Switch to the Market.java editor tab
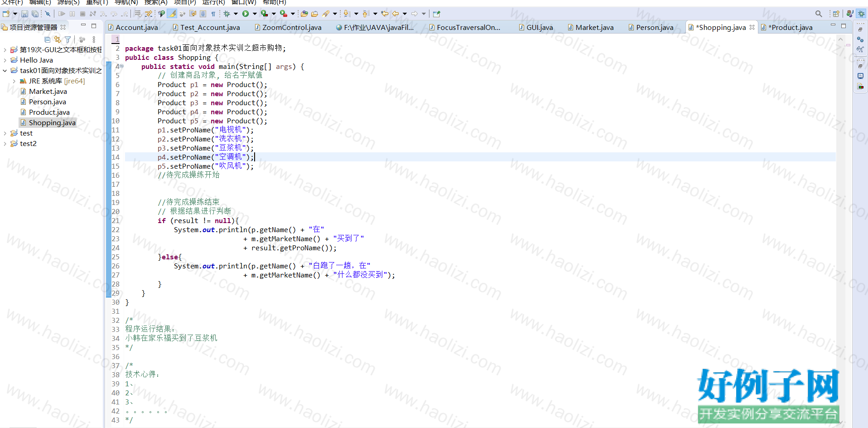Viewport: 868px width, 428px height. [590, 27]
